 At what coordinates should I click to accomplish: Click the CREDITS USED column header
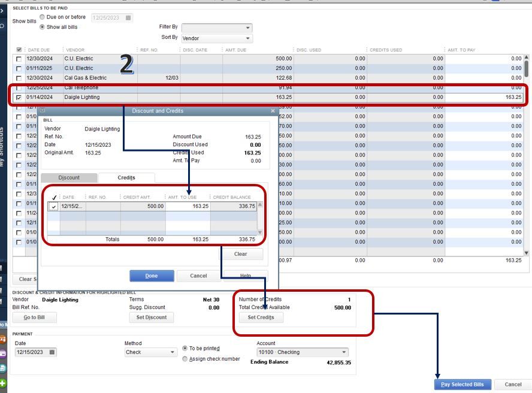tap(386, 50)
